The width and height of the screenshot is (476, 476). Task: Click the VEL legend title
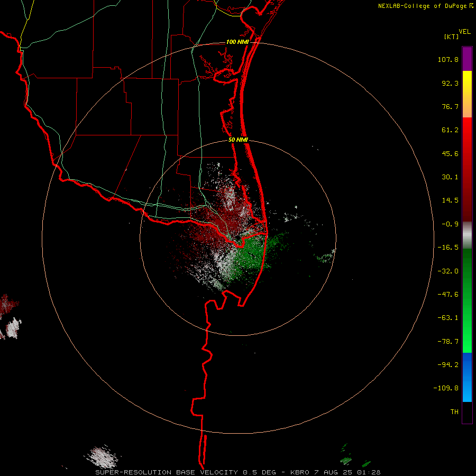tap(464, 32)
